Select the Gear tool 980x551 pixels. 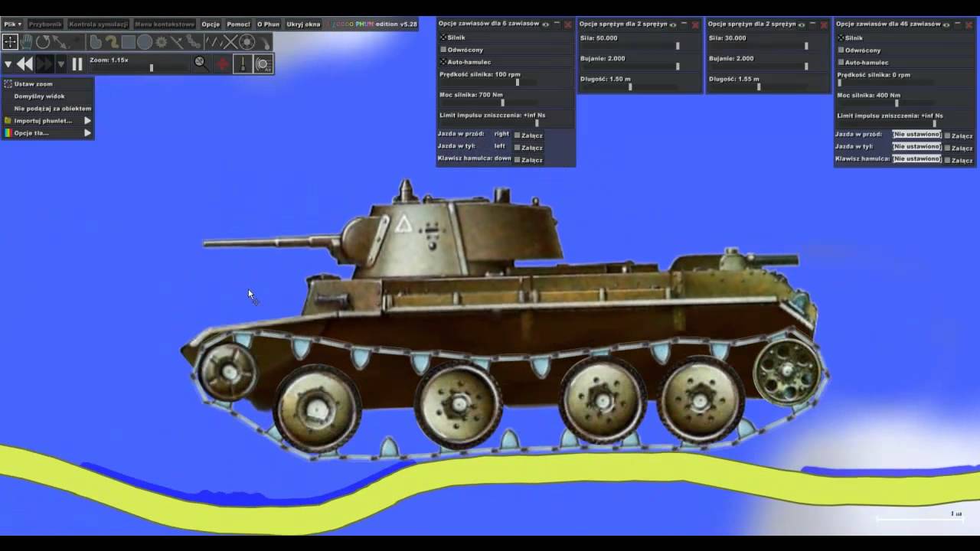coord(161,42)
